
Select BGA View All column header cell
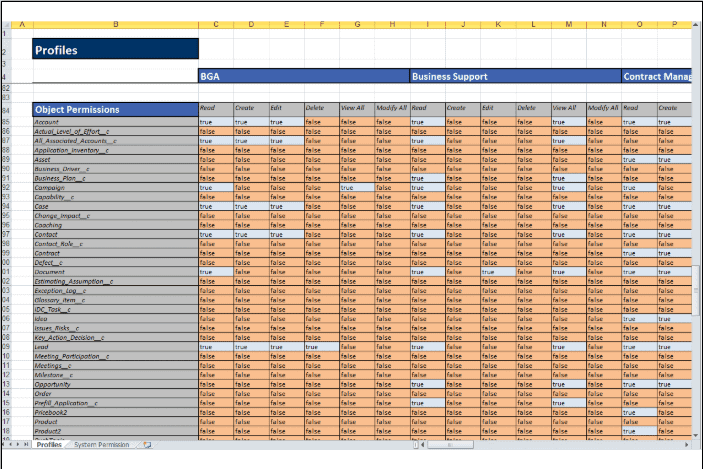tap(357, 110)
